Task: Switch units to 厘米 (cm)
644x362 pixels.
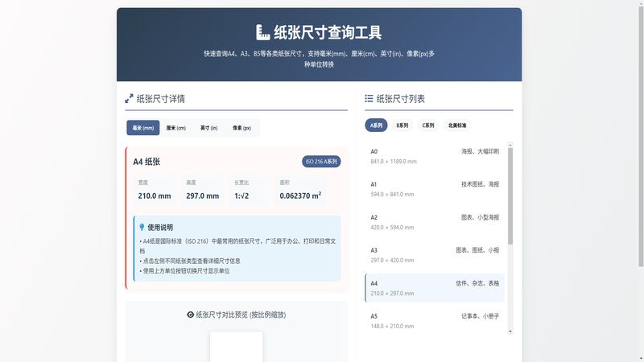Action: point(176,128)
